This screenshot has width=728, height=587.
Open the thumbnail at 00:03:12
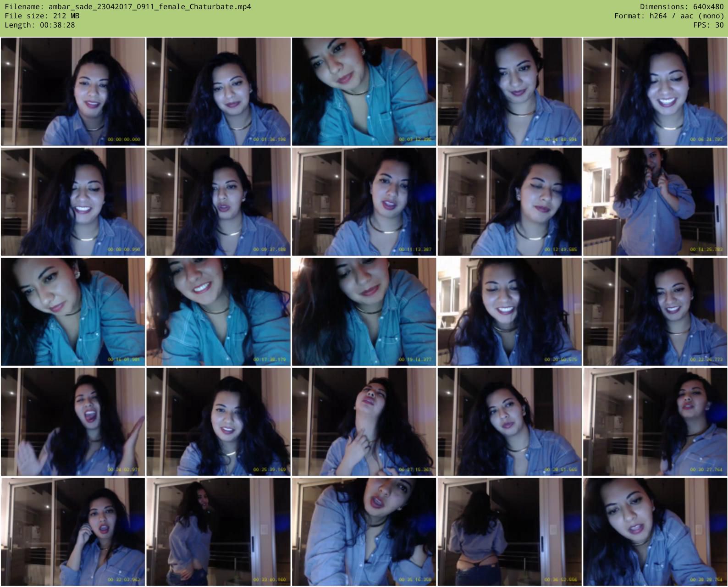[364, 92]
